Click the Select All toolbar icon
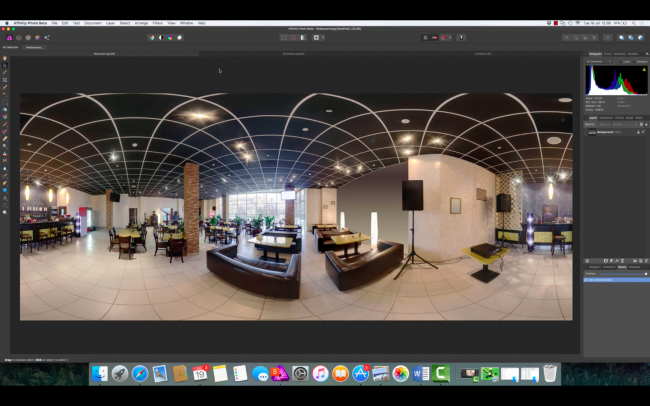The width and height of the screenshot is (650, 406). (284, 38)
